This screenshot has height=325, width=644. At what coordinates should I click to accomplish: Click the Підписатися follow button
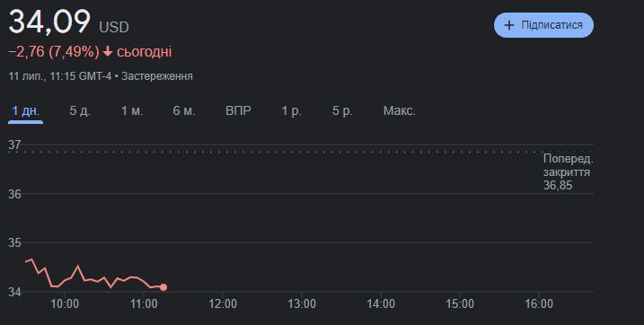[x=543, y=25]
